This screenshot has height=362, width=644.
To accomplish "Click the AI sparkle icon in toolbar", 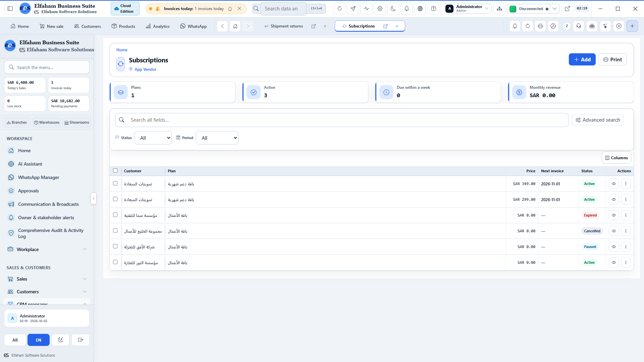I will coord(605,26).
